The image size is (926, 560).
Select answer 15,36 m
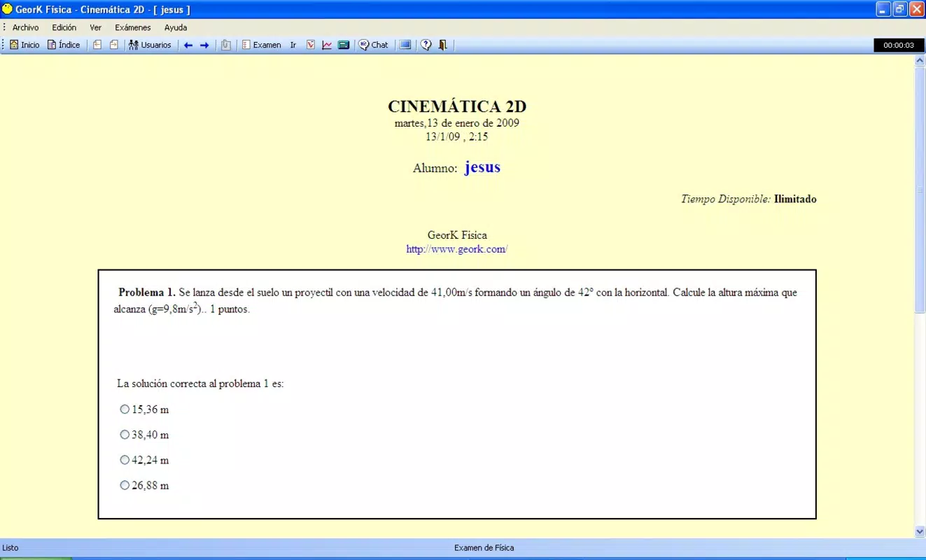[x=125, y=409]
